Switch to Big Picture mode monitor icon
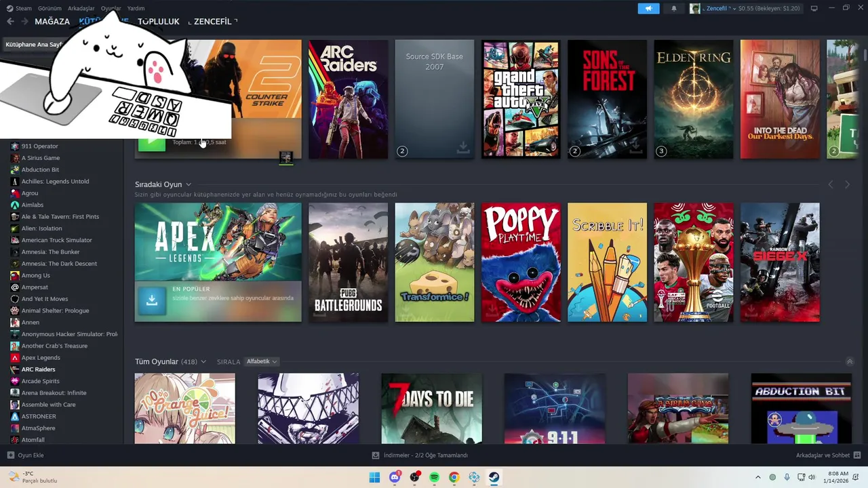 coord(814,9)
